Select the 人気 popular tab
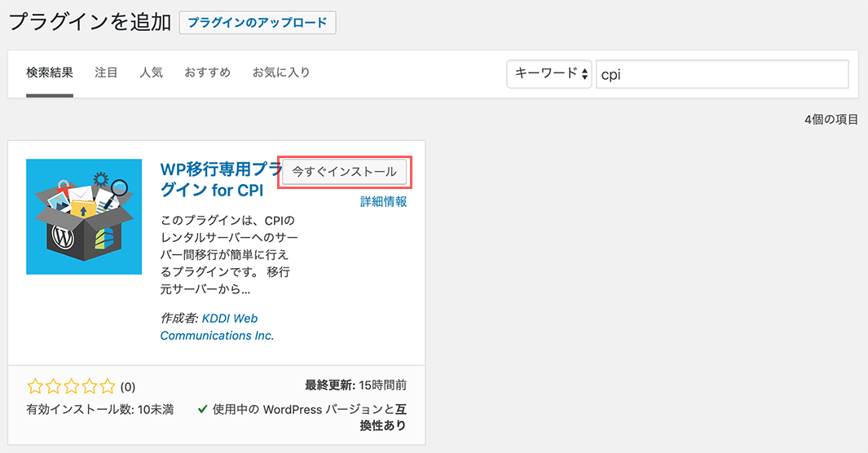Screen dimensions: 868x453 [151, 73]
